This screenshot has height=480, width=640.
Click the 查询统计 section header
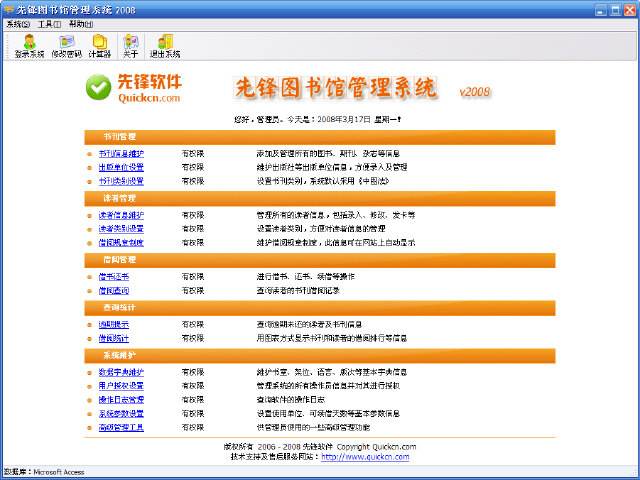320,308
